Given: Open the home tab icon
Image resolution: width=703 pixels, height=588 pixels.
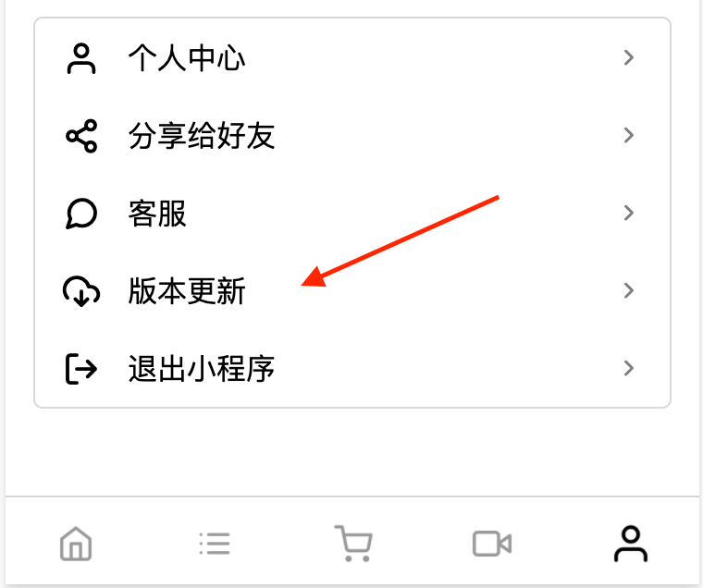Looking at the screenshot, I should tap(76, 544).
